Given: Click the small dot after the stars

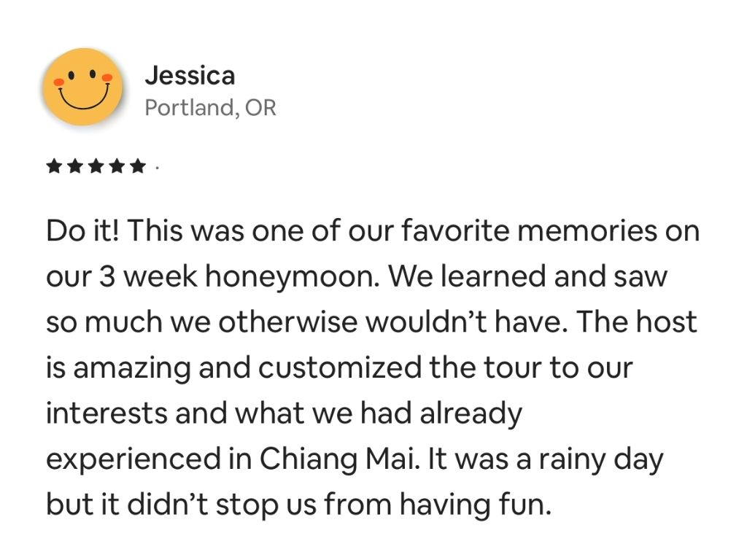Looking at the screenshot, I should [157, 168].
